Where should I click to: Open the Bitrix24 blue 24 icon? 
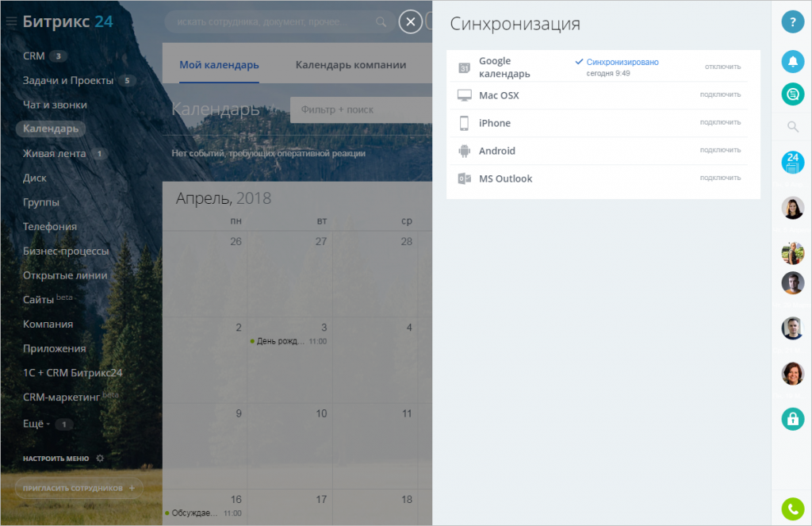(x=792, y=162)
